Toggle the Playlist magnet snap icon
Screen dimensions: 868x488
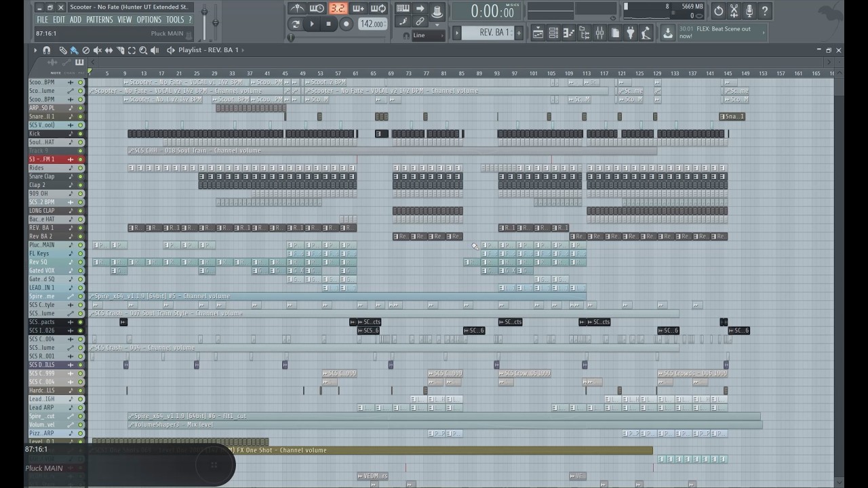47,50
